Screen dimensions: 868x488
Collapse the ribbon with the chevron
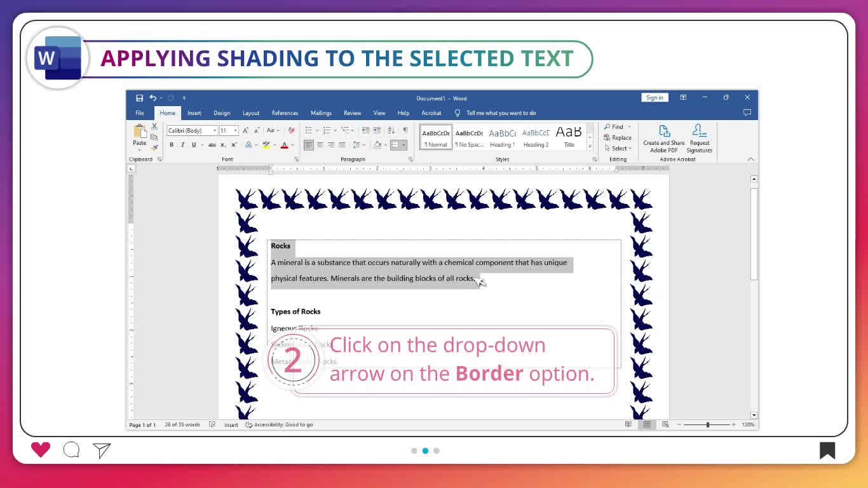[750, 159]
